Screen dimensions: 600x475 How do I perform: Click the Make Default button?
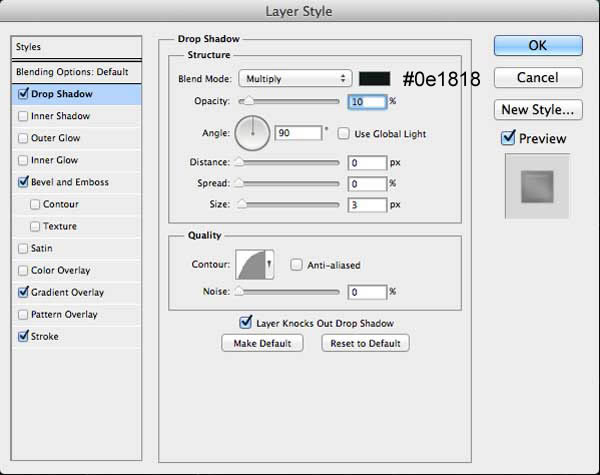point(262,343)
